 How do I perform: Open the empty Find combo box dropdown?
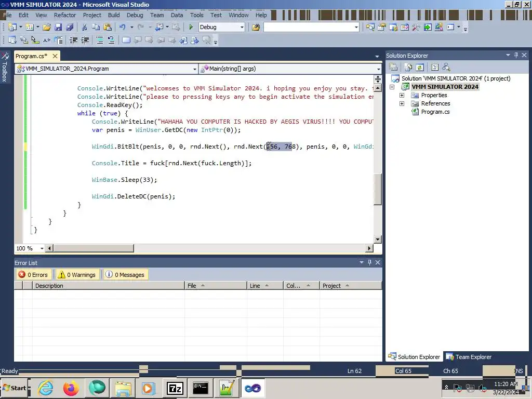(x=356, y=27)
